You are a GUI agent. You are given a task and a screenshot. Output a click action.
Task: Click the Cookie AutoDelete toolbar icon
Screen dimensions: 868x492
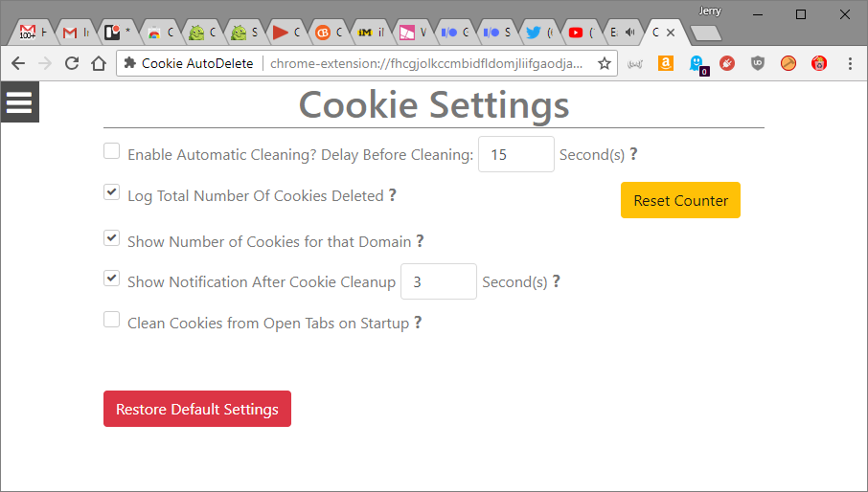point(819,63)
